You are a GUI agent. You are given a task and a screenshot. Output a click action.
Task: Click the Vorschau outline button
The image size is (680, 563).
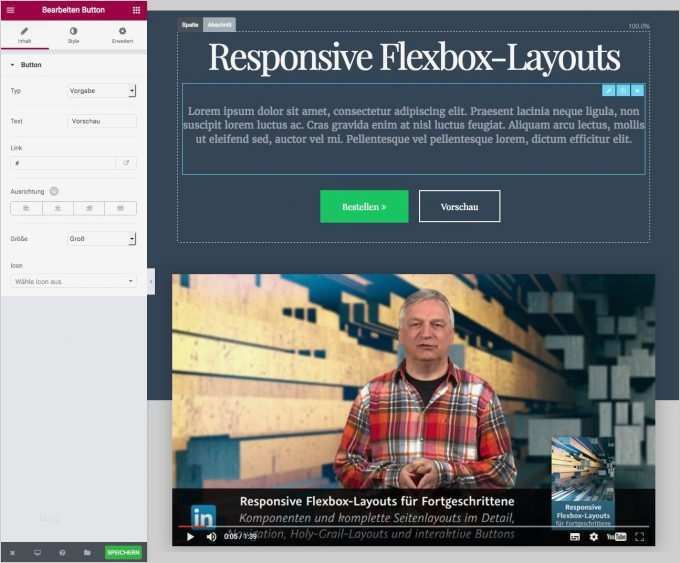[x=459, y=206]
